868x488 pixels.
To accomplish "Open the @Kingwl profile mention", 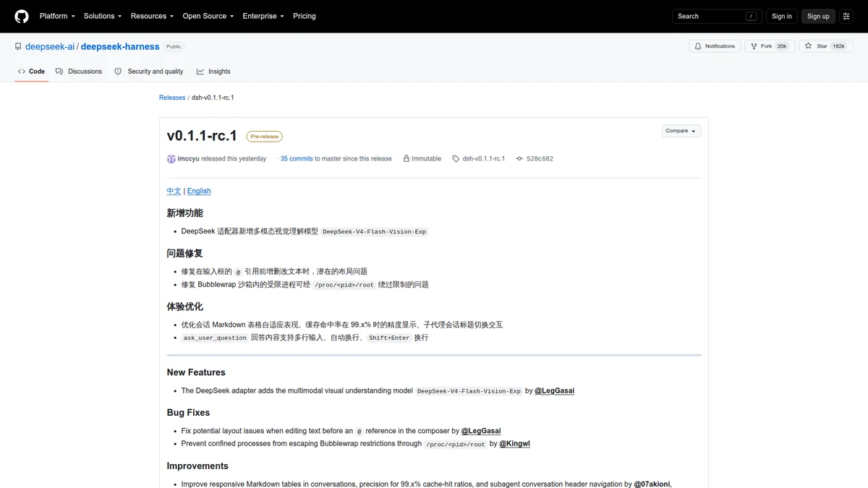I will (515, 444).
